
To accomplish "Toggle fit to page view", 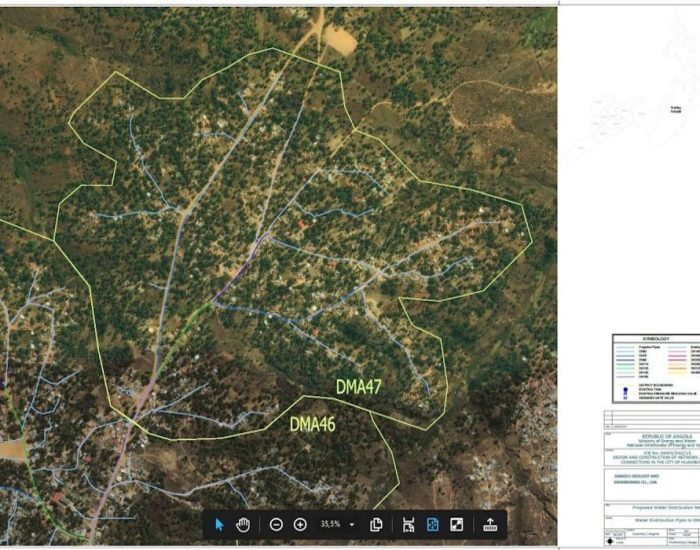I will click(x=433, y=524).
